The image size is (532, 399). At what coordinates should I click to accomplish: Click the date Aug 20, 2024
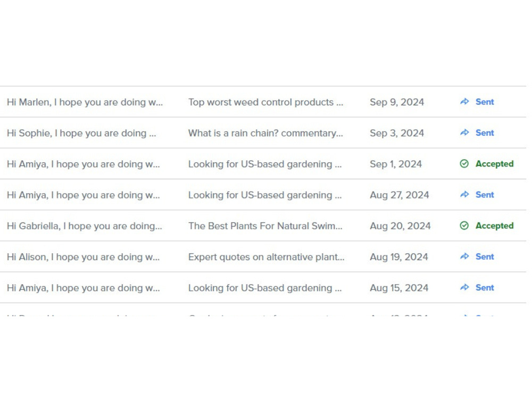(x=401, y=226)
